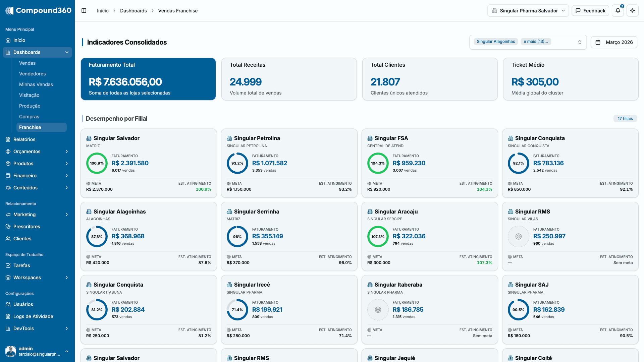Click building icon on Singular Petrolina card
This screenshot has width=644, height=362.
point(229,138)
